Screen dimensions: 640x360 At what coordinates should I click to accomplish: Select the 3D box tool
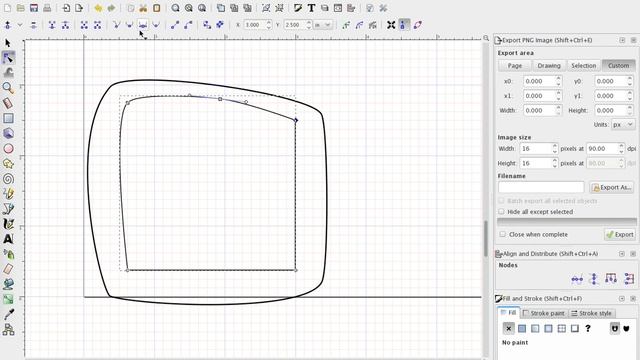tap(8, 133)
